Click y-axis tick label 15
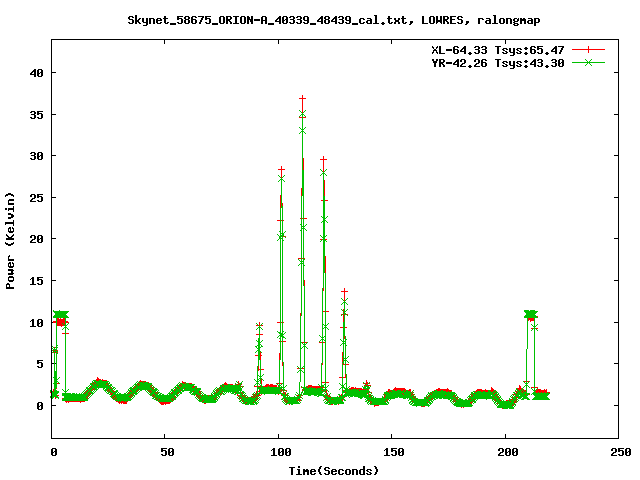The width and height of the screenshot is (640, 480). [x=36, y=281]
